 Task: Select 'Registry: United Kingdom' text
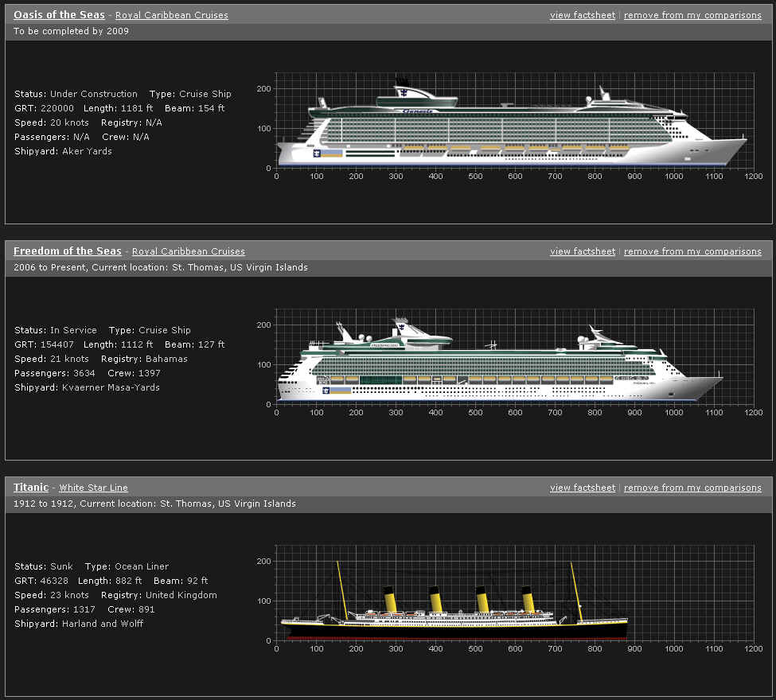tap(159, 595)
